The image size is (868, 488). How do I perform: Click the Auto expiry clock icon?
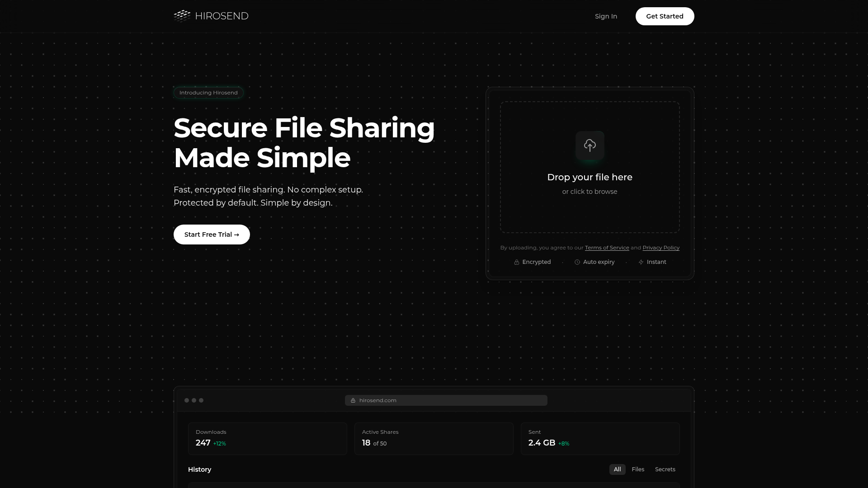(577, 262)
